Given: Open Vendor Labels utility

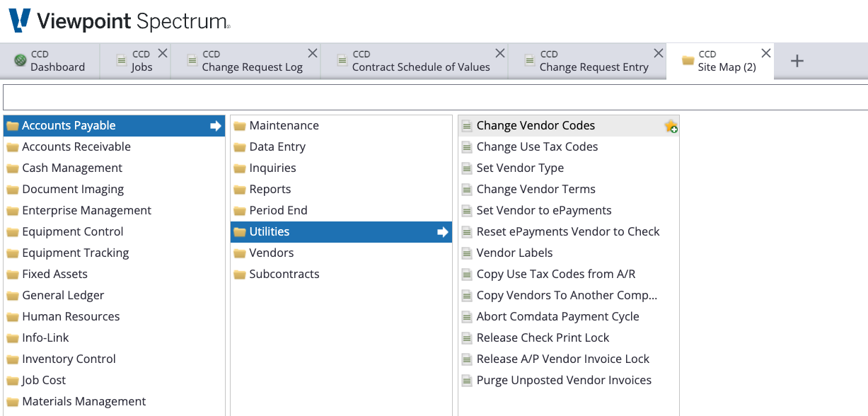Looking at the screenshot, I should point(569,253).
